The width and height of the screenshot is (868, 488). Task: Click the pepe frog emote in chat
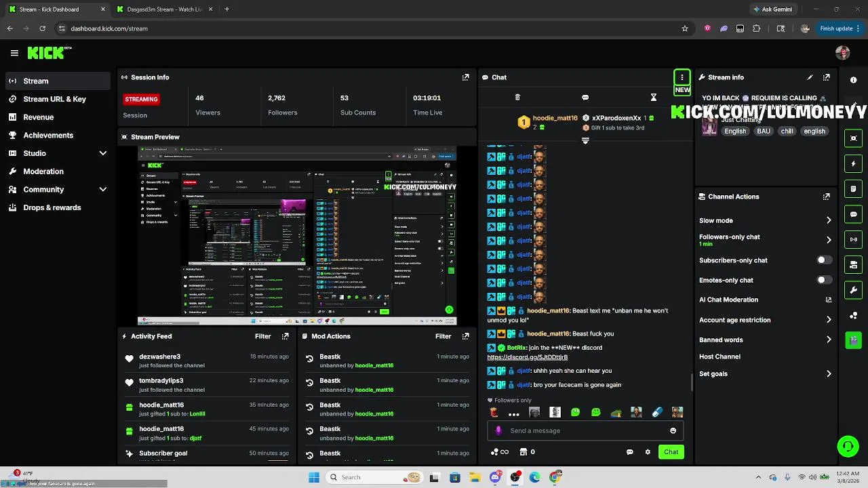tap(616, 412)
